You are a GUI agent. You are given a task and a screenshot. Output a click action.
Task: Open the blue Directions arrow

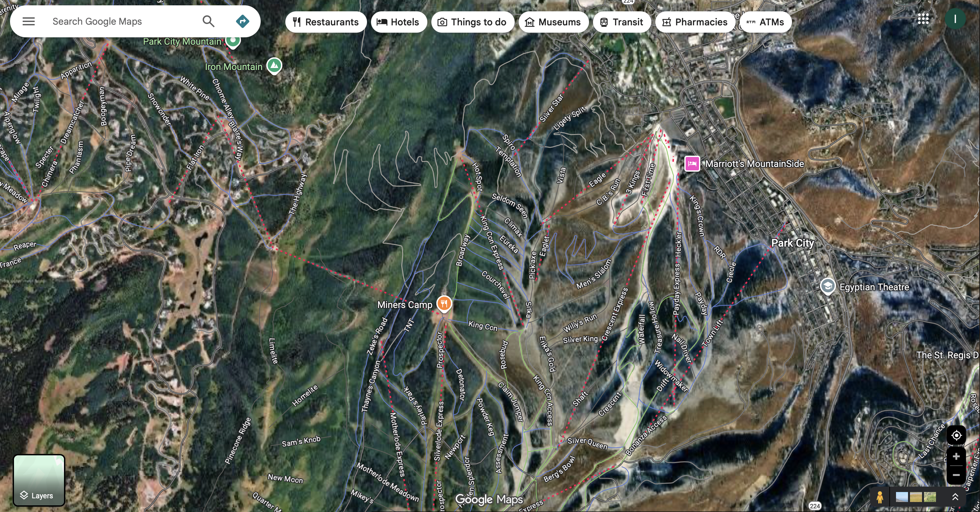pos(242,21)
